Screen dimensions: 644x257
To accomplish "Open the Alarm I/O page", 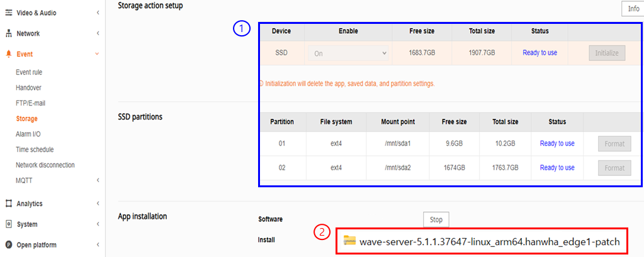I will tap(28, 134).
